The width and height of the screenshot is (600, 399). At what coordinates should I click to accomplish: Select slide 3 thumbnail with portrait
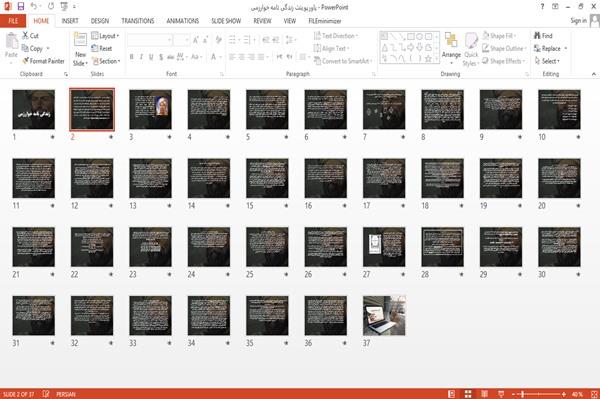pos(150,109)
